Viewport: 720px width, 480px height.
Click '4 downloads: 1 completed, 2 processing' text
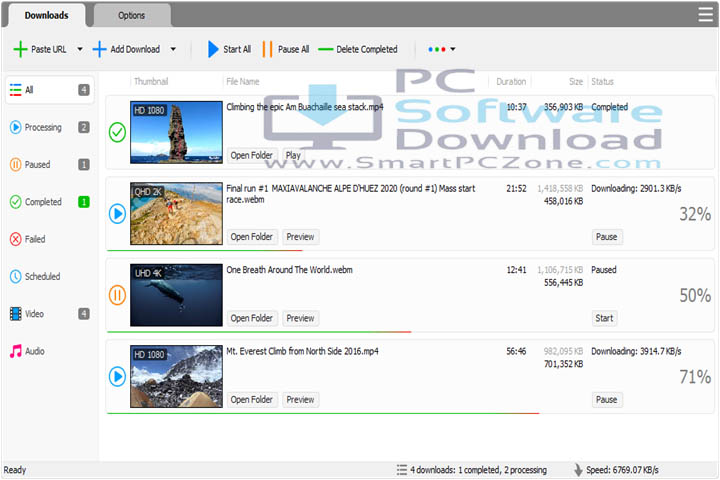[x=478, y=469]
